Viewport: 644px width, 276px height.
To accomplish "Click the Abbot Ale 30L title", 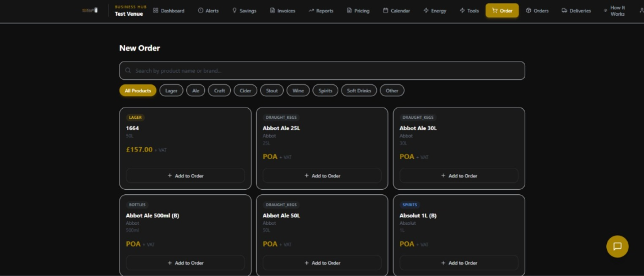I will tap(418, 128).
